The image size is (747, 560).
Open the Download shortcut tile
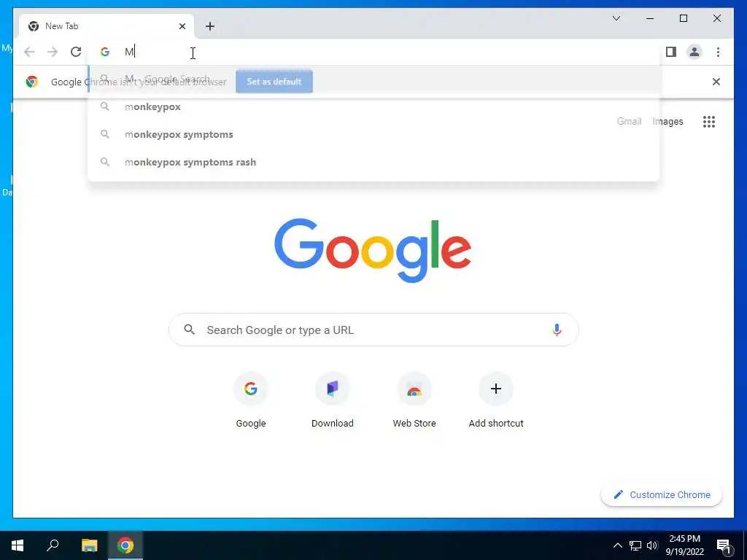[333, 400]
